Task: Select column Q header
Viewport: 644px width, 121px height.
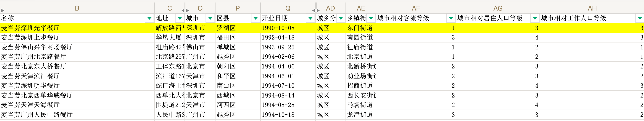Action: pos(288,8)
